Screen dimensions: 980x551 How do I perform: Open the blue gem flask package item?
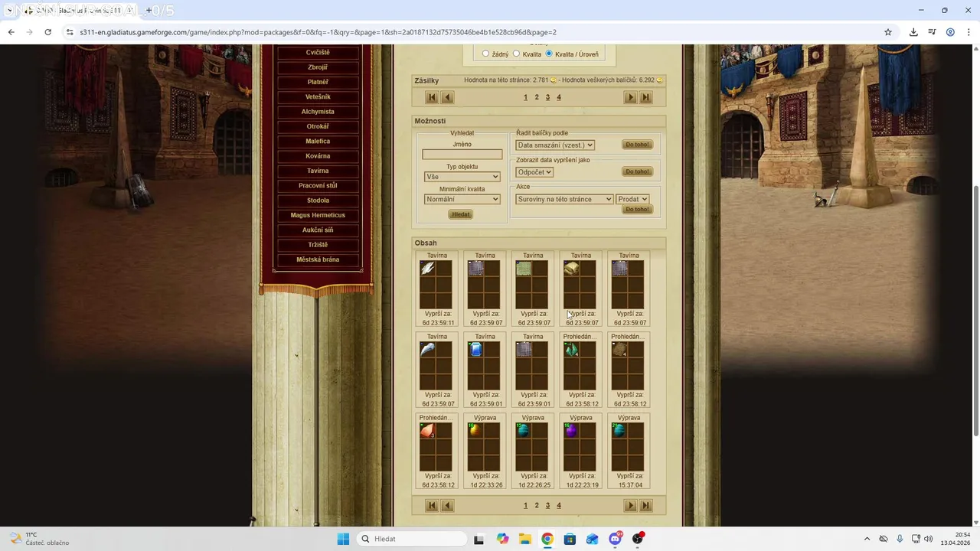pyautogui.click(x=475, y=349)
